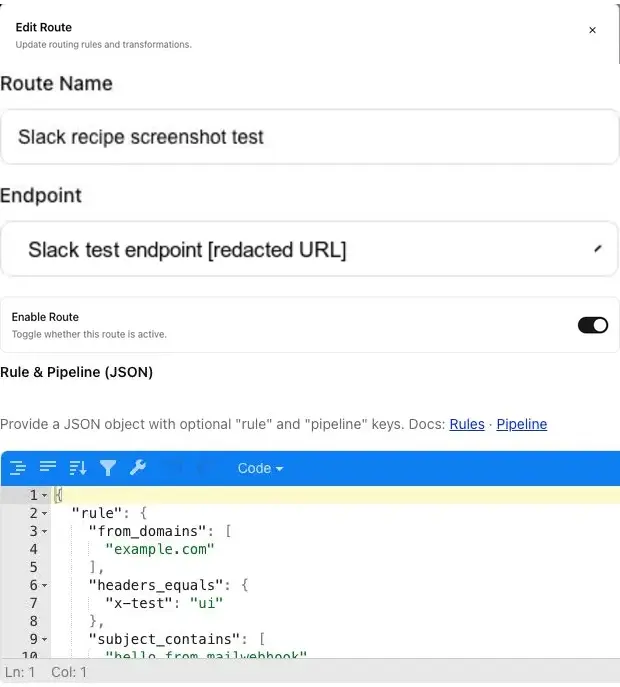Open the Pipeline documentation link

point(521,424)
